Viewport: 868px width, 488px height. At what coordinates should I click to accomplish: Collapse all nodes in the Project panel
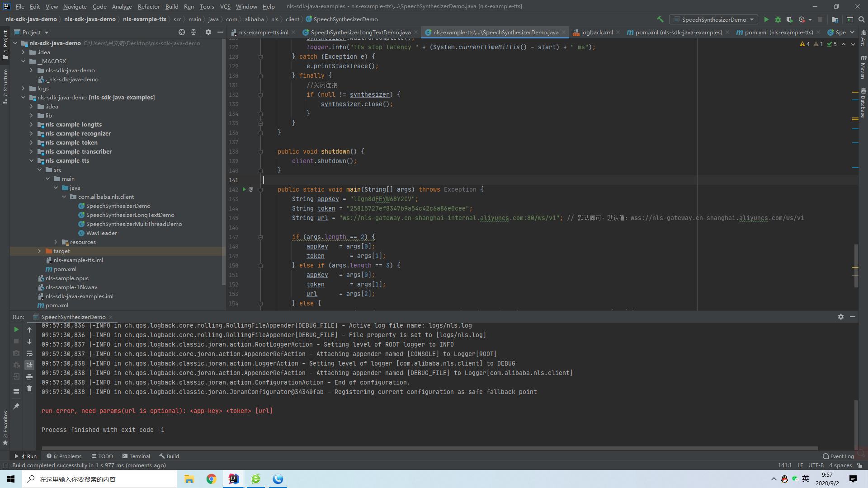[x=193, y=32]
